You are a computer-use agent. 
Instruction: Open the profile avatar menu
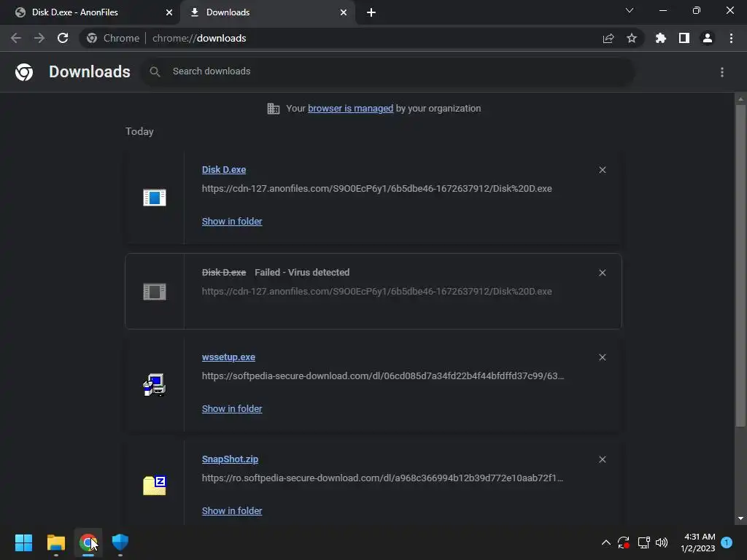pyautogui.click(x=708, y=38)
